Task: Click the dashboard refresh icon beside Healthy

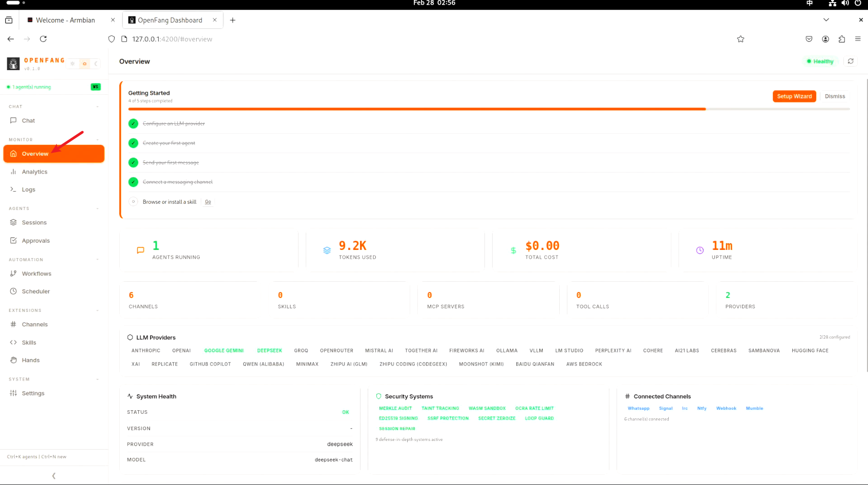Action: click(x=850, y=61)
